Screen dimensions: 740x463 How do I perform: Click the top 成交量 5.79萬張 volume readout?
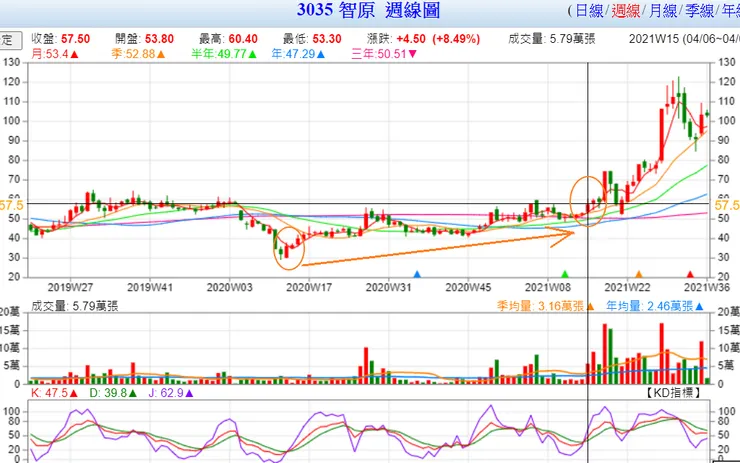(x=552, y=39)
